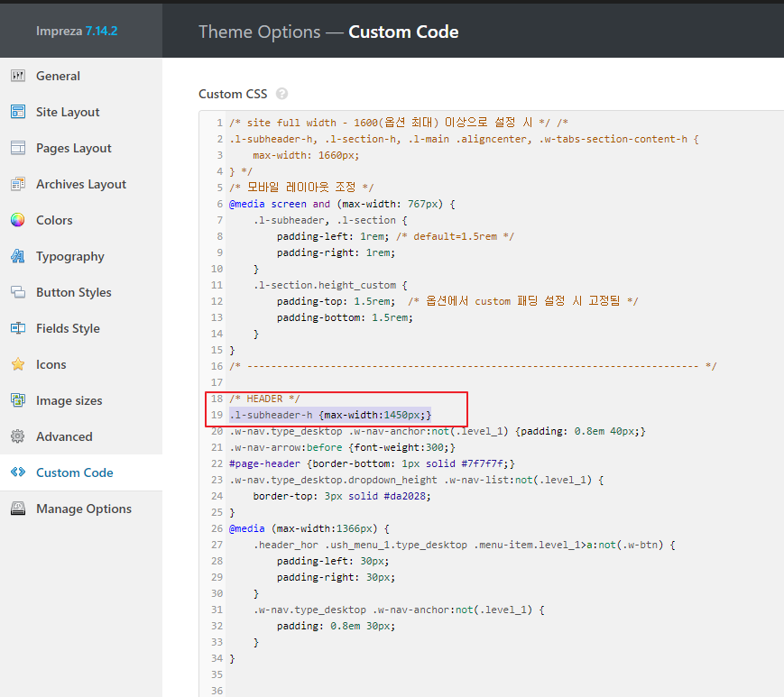Click the padding-bottom: 1.5rem; line
This screenshot has height=697, width=784.
click(345, 317)
